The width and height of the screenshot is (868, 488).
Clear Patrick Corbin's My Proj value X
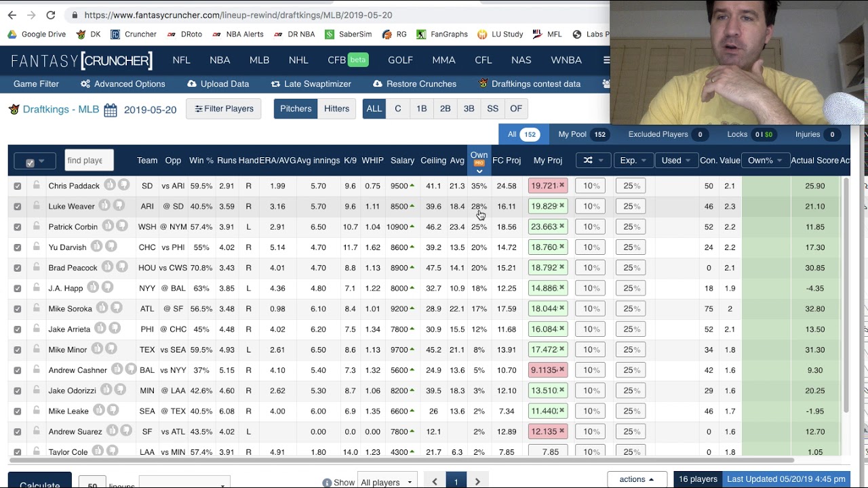pyautogui.click(x=561, y=226)
